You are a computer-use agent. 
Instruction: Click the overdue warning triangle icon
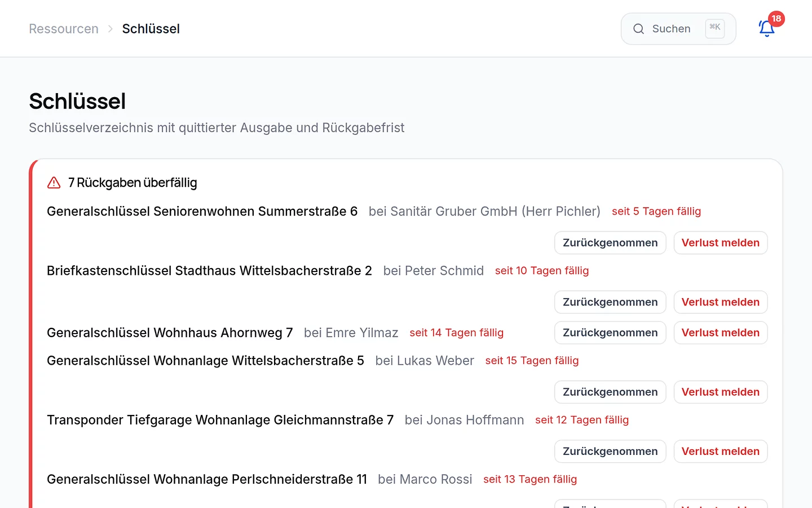[x=54, y=183]
